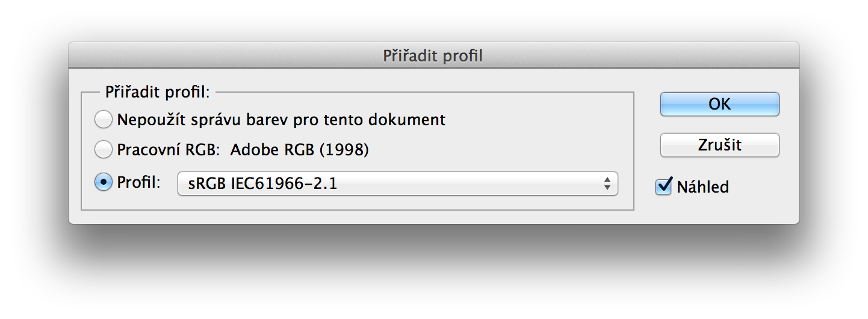
Task: Toggle the Náhled checkbox
Action: pyautogui.click(x=664, y=187)
